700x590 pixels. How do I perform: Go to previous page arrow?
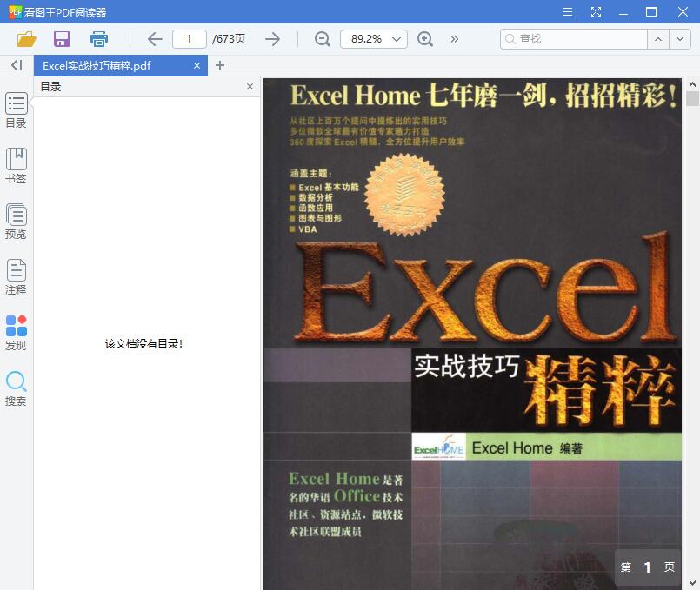coord(155,39)
